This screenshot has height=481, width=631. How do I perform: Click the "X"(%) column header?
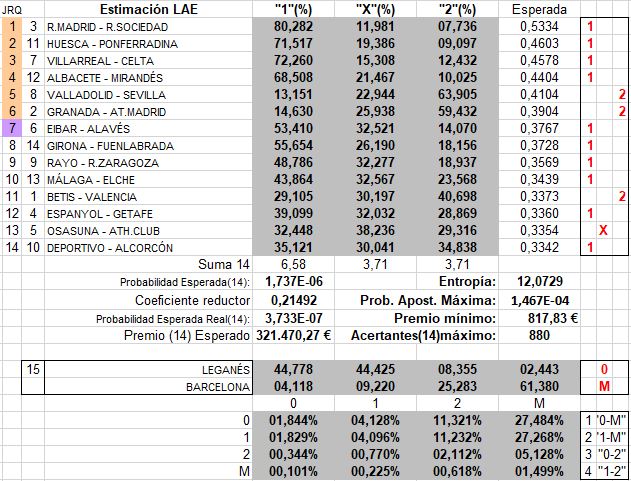375,9
